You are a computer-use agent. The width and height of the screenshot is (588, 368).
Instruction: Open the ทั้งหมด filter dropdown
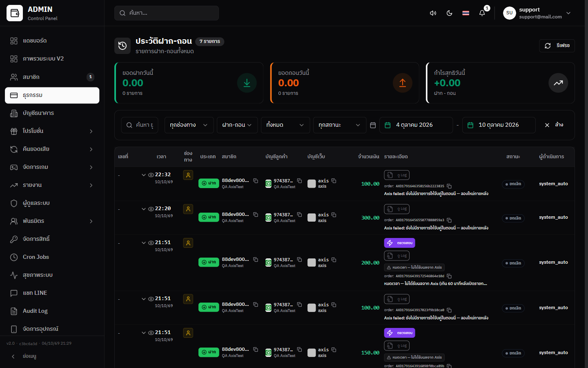[285, 125]
